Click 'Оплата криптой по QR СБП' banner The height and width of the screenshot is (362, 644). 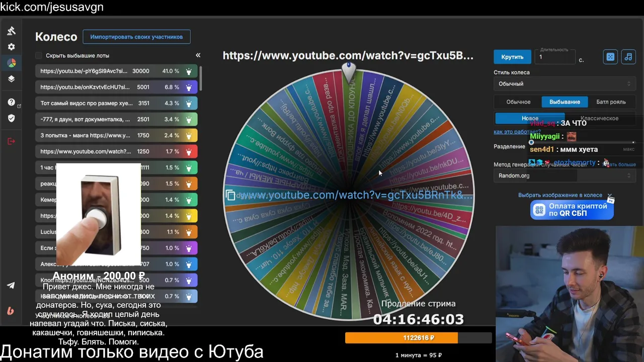(x=572, y=210)
